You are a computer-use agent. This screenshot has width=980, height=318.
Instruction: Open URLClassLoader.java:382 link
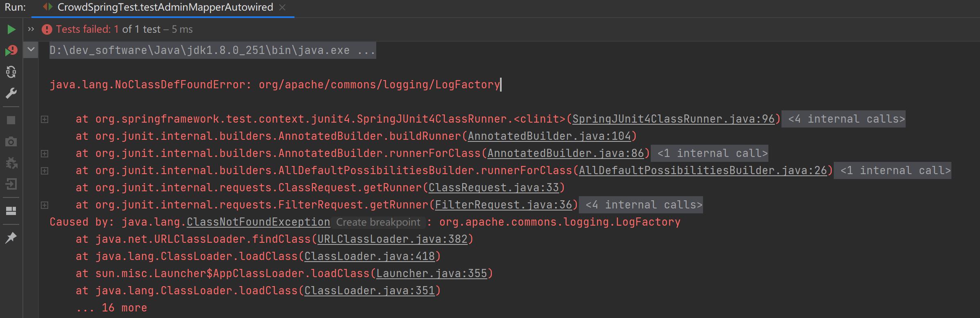(393, 239)
